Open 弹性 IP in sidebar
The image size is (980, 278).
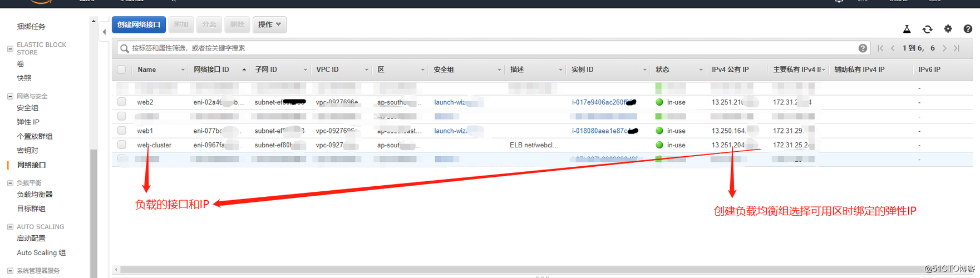click(28, 122)
